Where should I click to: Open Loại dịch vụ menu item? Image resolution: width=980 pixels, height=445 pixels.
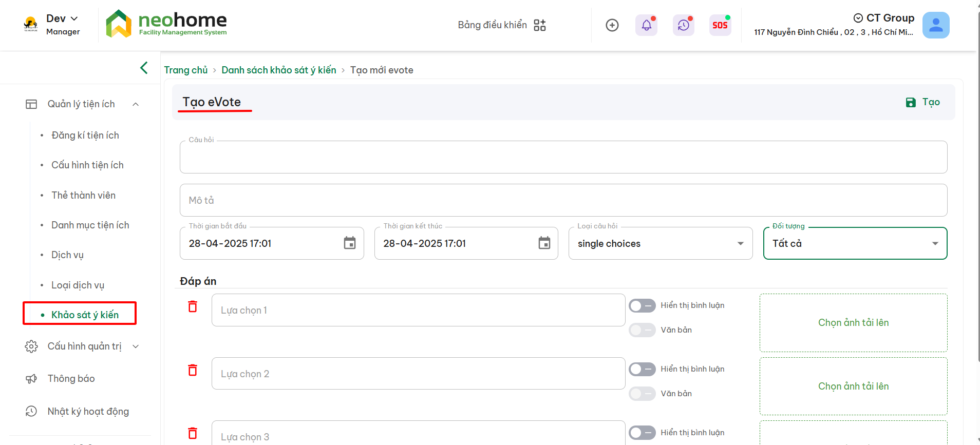tap(78, 285)
